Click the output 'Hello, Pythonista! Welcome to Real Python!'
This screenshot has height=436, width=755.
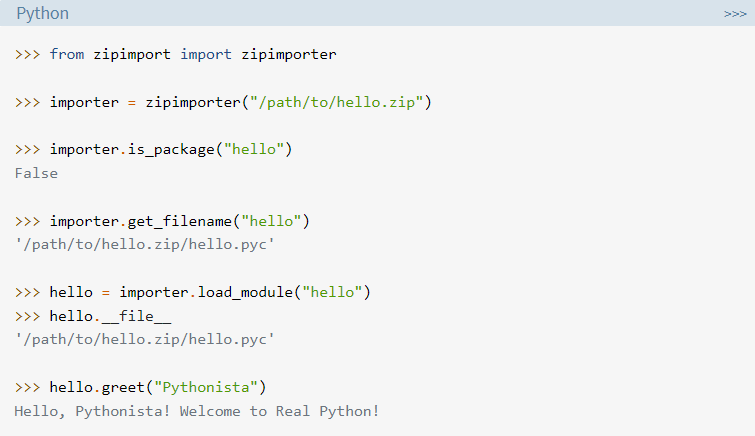[197, 411]
